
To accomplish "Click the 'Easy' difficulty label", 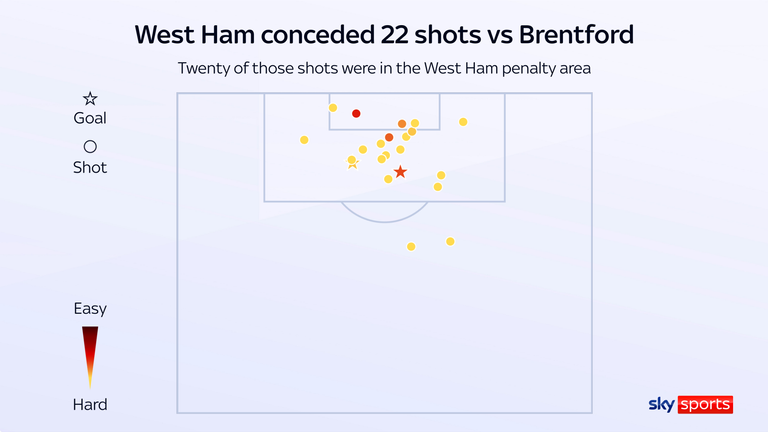I will click(90, 309).
